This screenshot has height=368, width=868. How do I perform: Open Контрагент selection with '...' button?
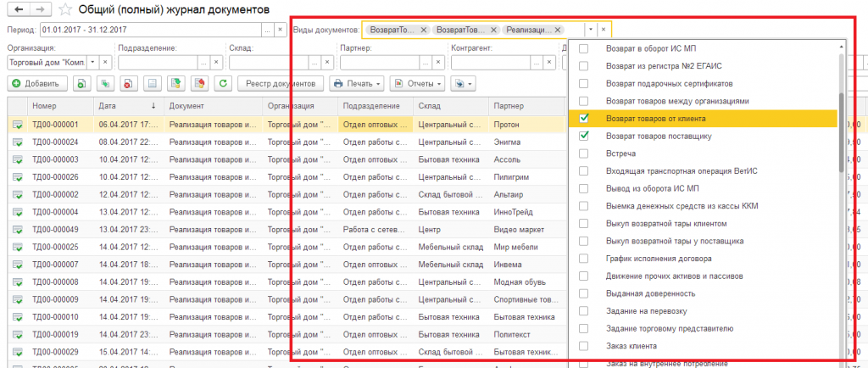(537, 62)
